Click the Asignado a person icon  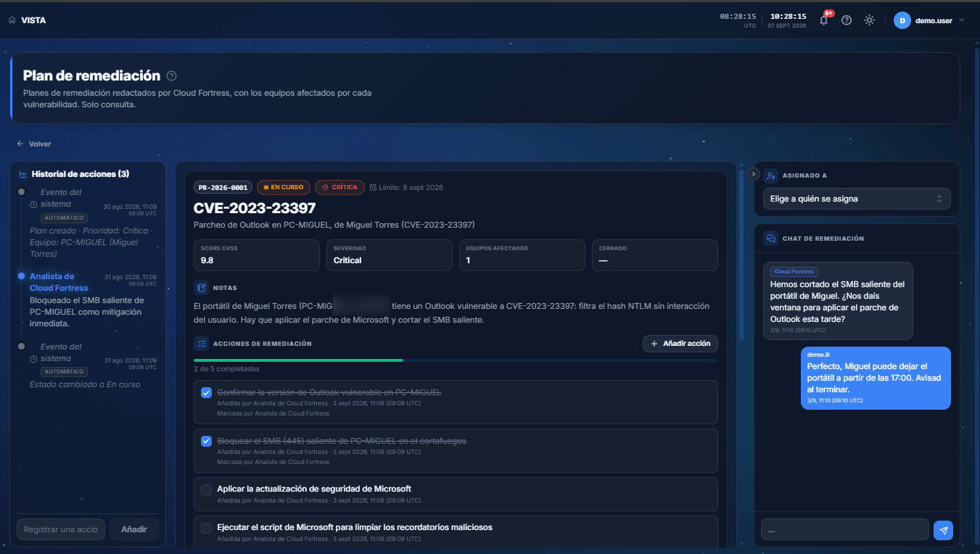(x=770, y=175)
